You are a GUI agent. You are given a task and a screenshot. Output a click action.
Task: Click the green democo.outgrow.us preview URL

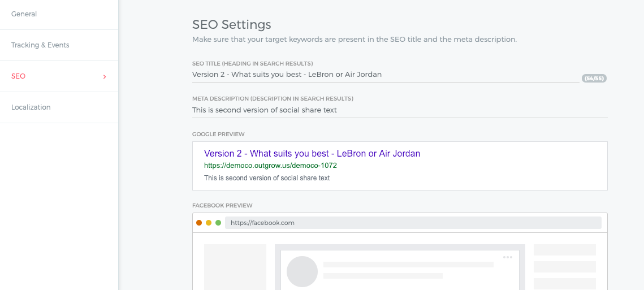pyautogui.click(x=270, y=166)
